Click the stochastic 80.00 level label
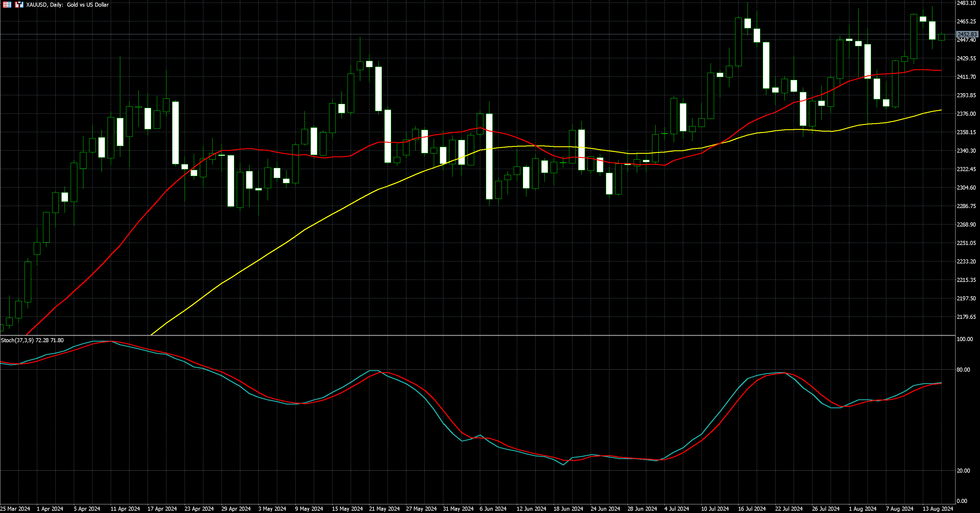The height and width of the screenshot is (513, 980). pyautogui.click(x=963, y=370)
